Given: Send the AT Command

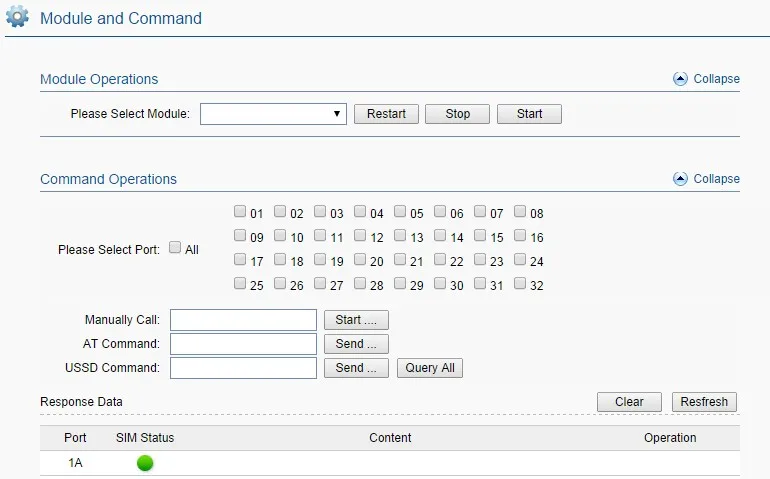Looking at the screenshot, I should pyautogui.click(x=355, y=344).
